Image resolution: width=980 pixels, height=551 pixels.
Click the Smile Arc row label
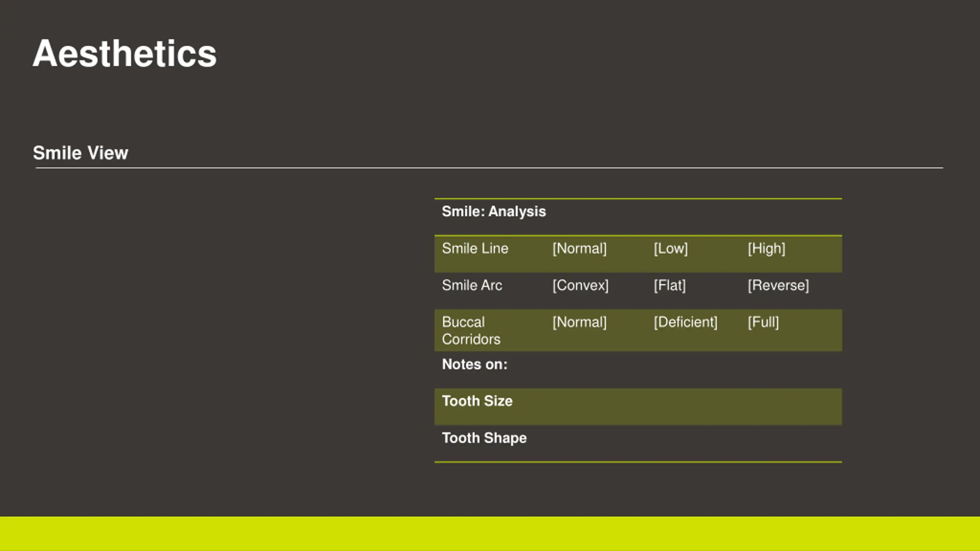click(x=472, y=285)
